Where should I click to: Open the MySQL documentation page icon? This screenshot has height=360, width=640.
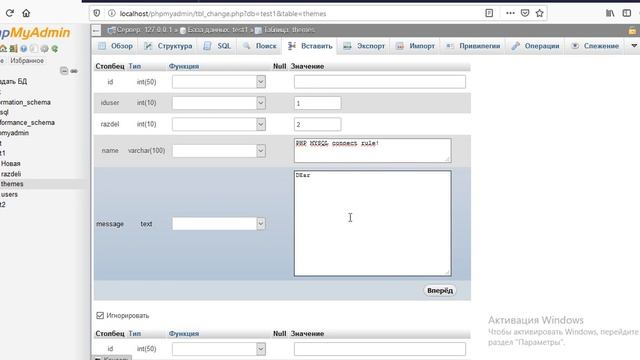tap(34, 49)
